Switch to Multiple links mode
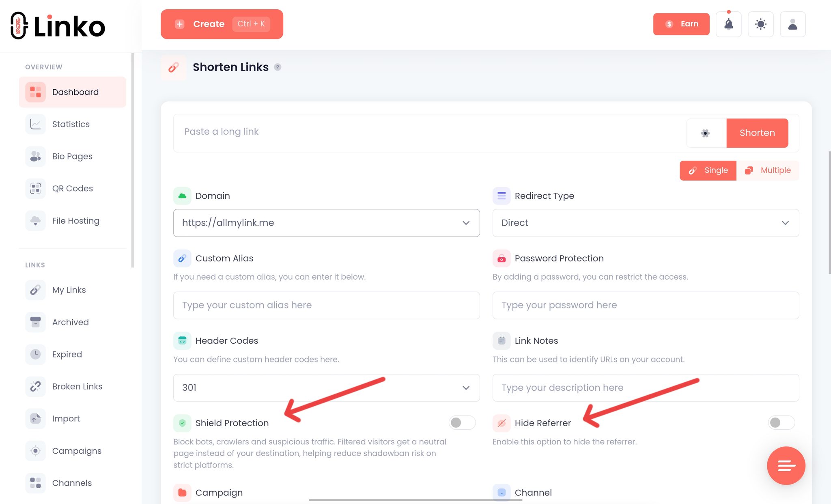 pyautogui.click(x=768, y=170)
